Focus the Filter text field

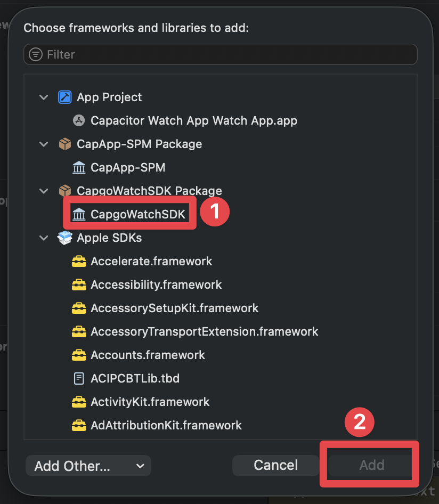pos(221,54)
